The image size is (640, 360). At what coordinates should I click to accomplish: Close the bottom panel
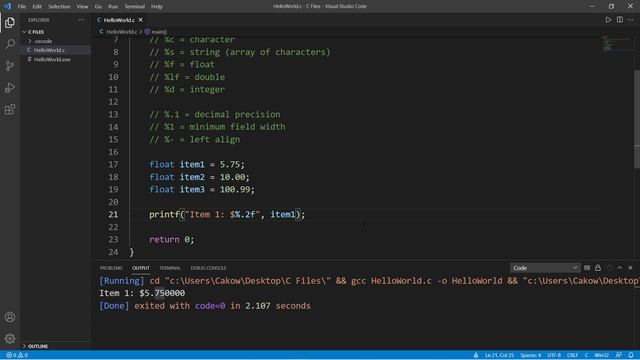pos(630,268)
